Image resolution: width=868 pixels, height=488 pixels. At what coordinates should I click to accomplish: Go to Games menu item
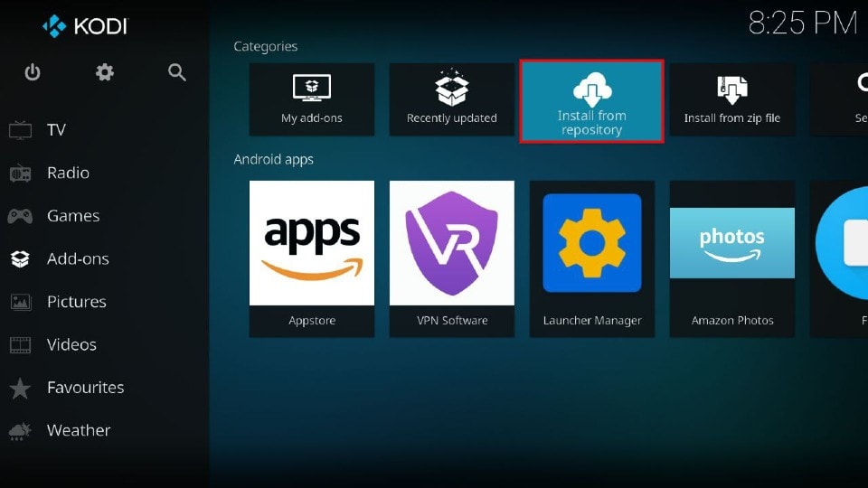tap(73, 216)
